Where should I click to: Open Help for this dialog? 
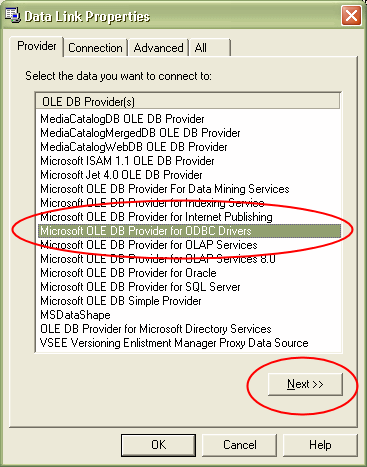coord(320,445)
